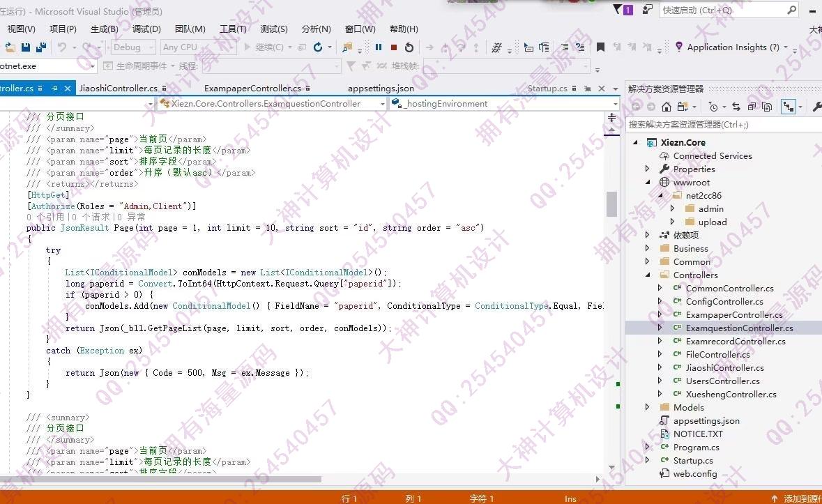Screen dimensions: 822x504
Task: Switch to the ExampaperController.cs tab
Action: (x=252, y=89)
